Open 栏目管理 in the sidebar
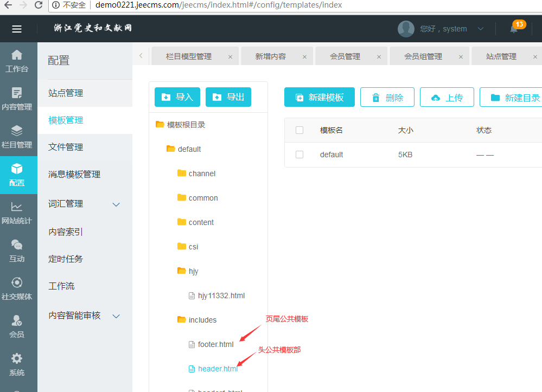Image resolution: width=542 pixels, height=392 pixels. [17, 137]
